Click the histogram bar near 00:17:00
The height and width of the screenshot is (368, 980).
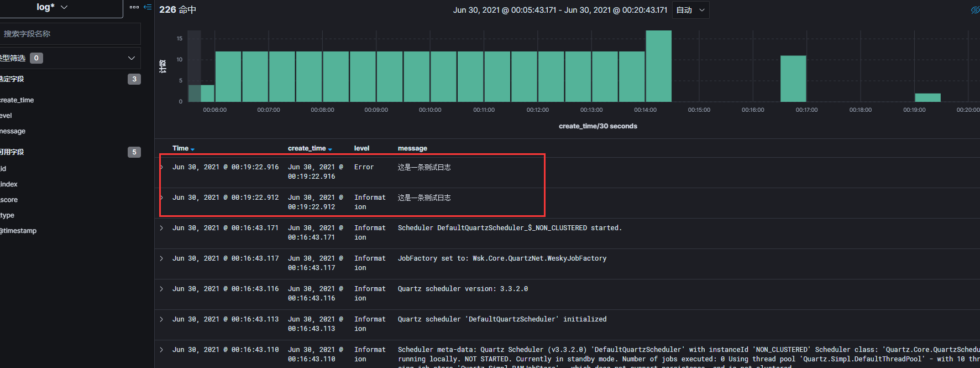(793, 79)
